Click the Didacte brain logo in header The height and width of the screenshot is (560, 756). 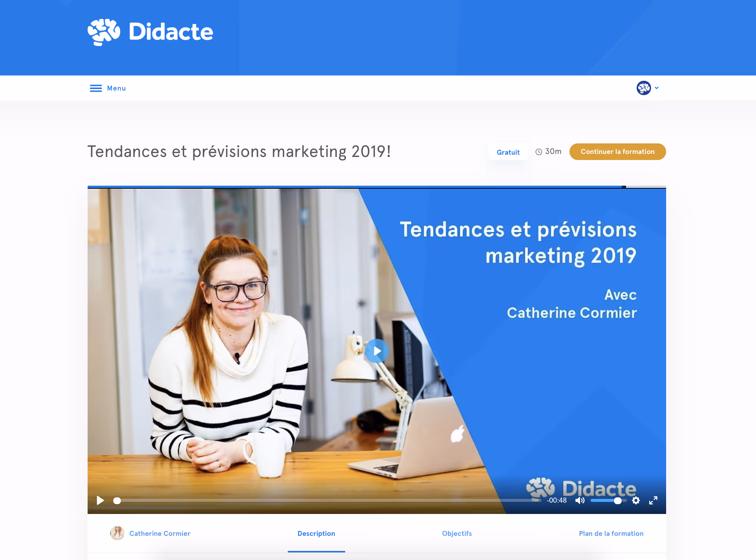[x=104, y=32]
